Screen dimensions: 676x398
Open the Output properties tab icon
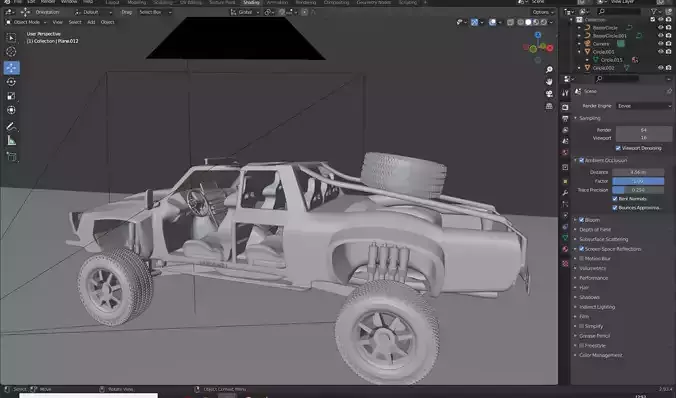565,119
